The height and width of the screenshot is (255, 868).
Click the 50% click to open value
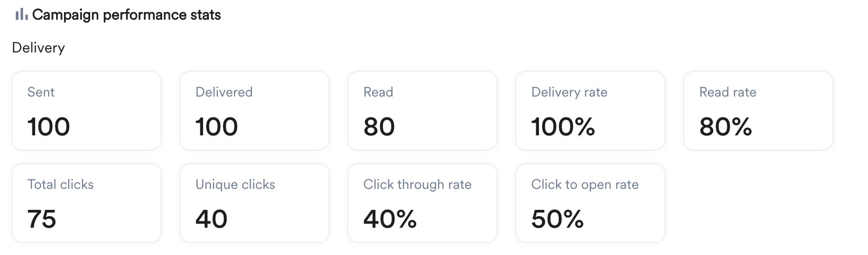pyautogui.click(x=557, y=219)
